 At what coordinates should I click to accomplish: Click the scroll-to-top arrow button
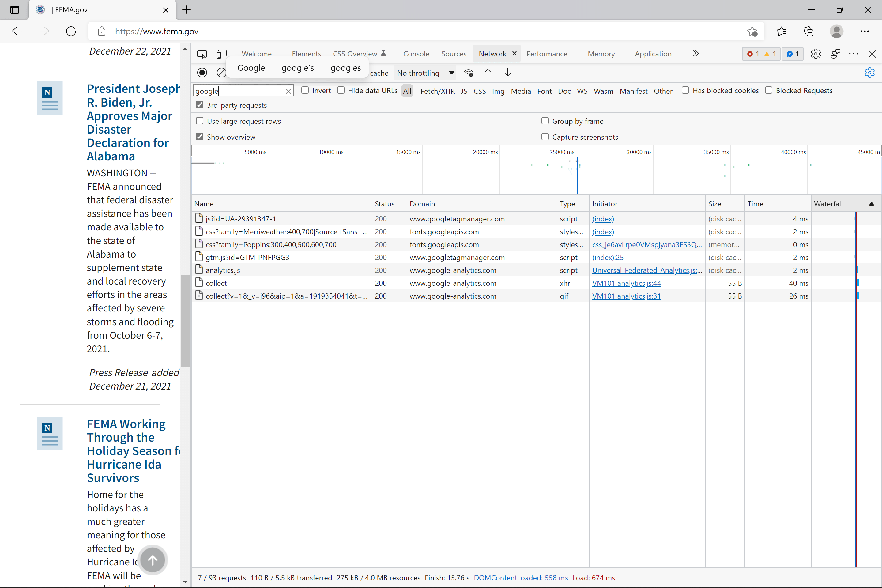coord(152,560)
